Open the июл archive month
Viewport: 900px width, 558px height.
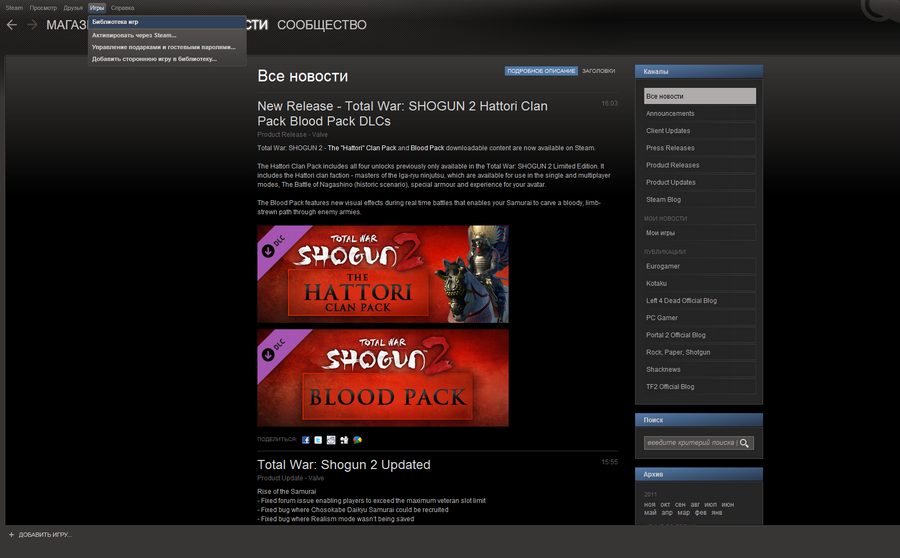click(x=711, y=505)
